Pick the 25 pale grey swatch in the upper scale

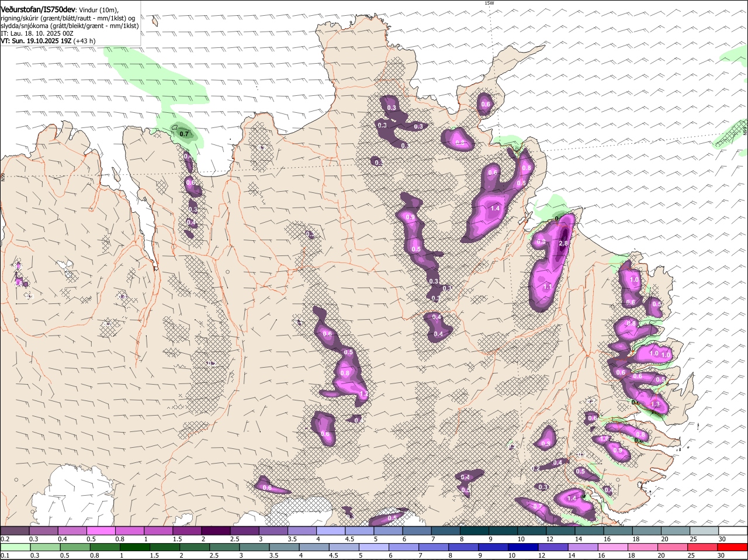pyautogui.click(x=704, y=530)
